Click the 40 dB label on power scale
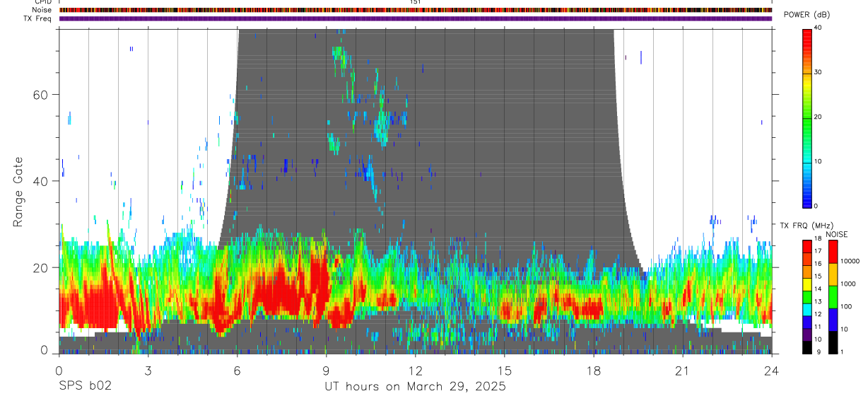This screenshot has height=401, width=868. pos(818,28)
